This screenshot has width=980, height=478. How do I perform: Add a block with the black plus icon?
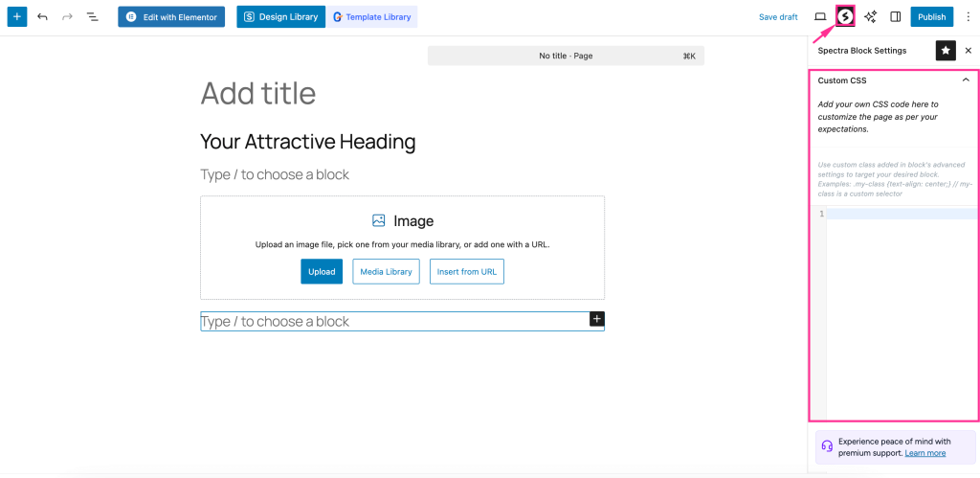pos(596,319)
